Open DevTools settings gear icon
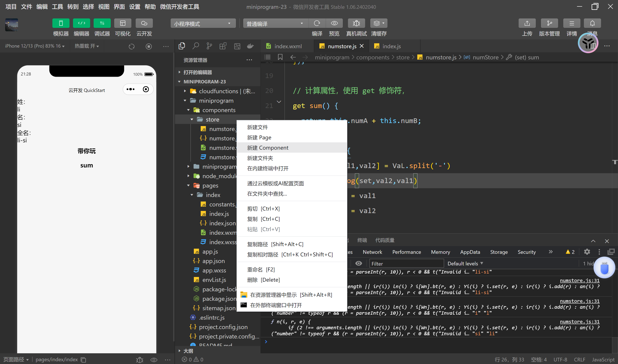The height and width of the screenshot is (364, 618). pyautogui.click(x=587, y=252)
